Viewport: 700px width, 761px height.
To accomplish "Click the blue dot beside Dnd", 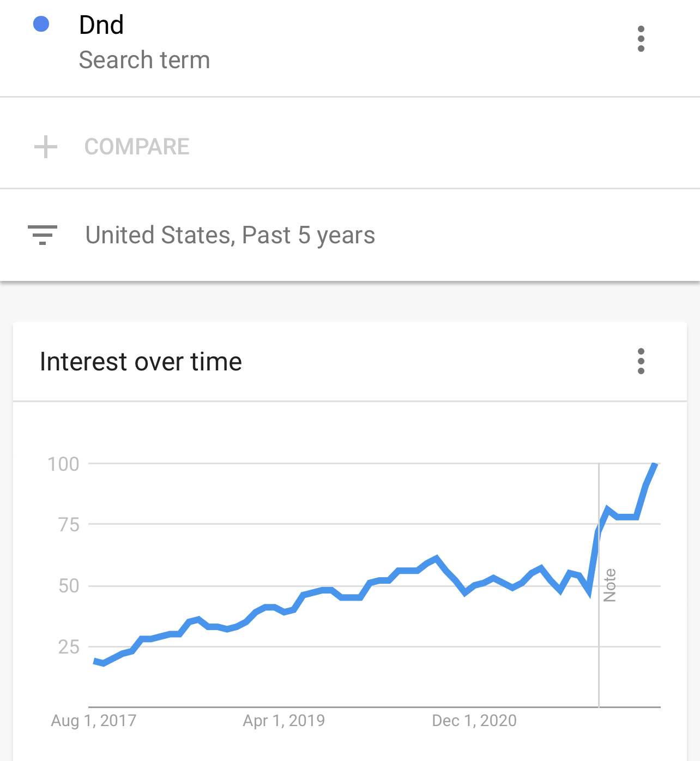I will point(41,24).
